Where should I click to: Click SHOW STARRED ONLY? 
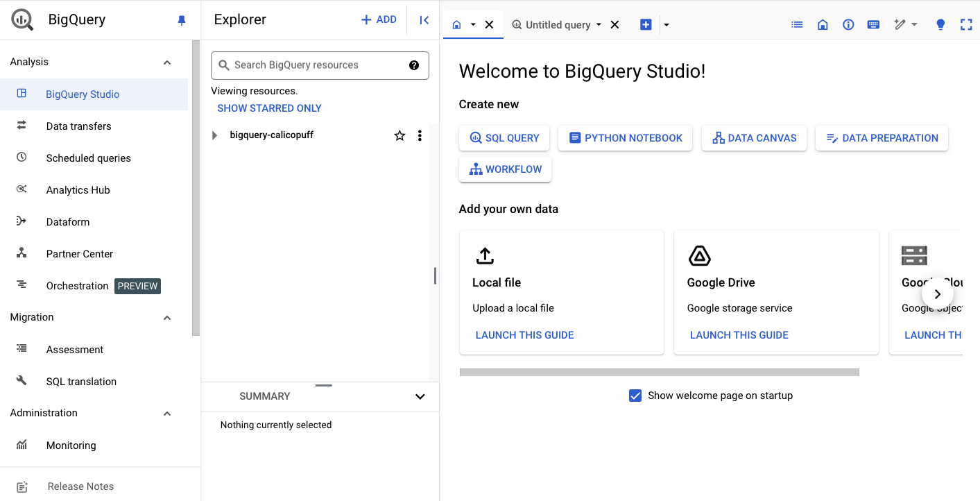(x=269, y=108)
